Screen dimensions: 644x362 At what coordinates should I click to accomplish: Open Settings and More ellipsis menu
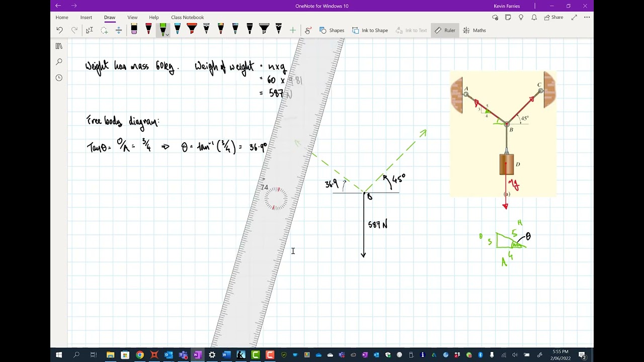click(587, 17)
